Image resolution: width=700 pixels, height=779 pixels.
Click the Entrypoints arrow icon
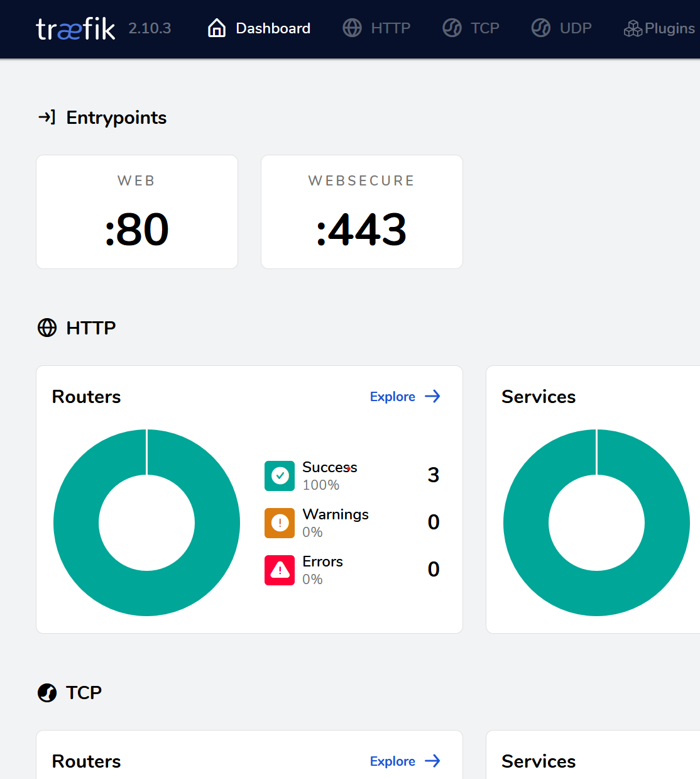pos(47,117)
